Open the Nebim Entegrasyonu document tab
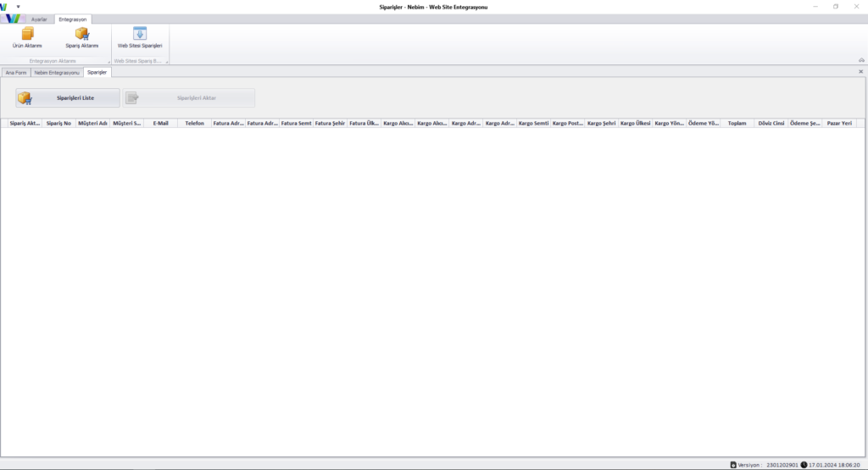This screenshot has width=868, height=470. tap(57, 73)
